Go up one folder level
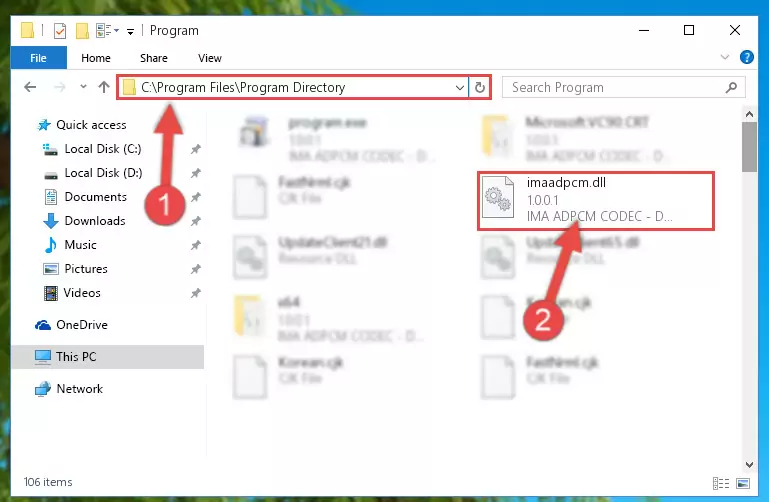The image size is (769, 502). coord(103,87)
